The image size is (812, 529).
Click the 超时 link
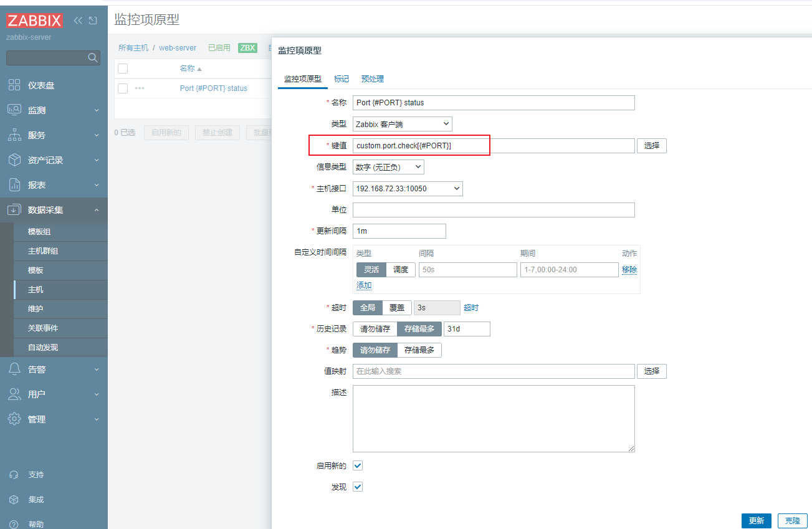471,308
